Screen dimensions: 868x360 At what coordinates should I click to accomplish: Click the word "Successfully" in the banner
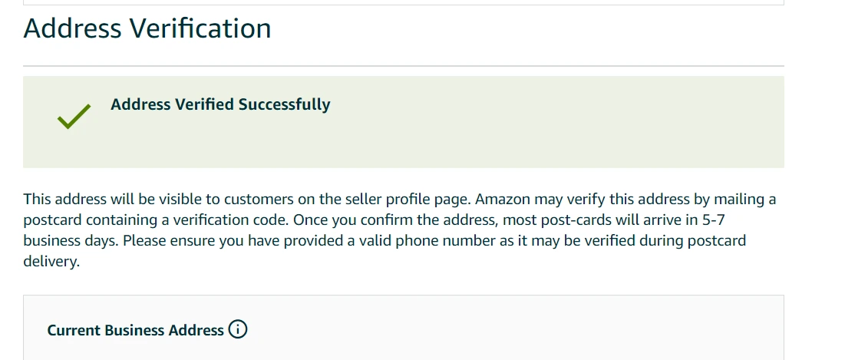coord(284,104)
